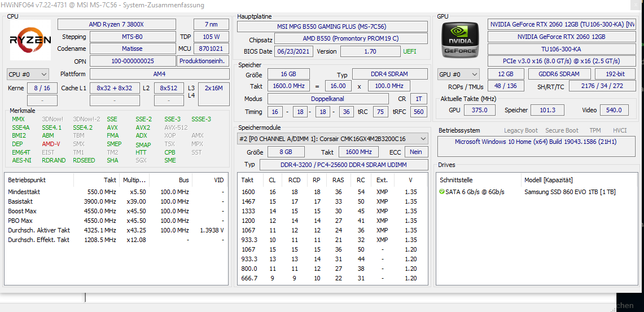This screenshot has width=644, height=312.
Task: Select the Boost Max row
Action: click(116, 211)
